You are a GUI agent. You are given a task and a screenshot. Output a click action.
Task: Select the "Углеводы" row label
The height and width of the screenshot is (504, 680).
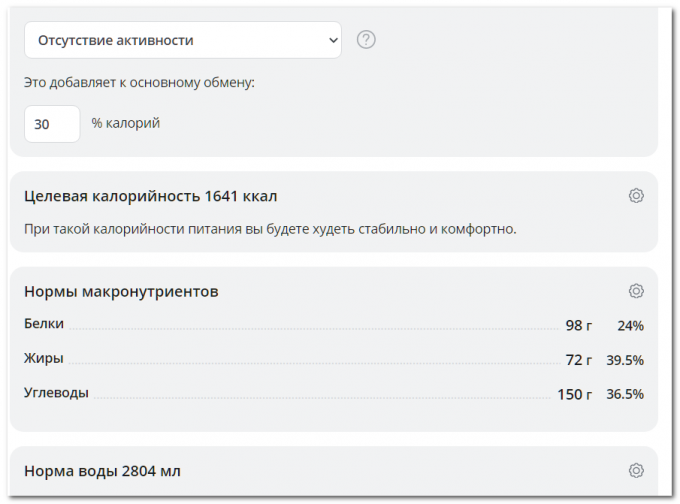(x=56, y=393)
